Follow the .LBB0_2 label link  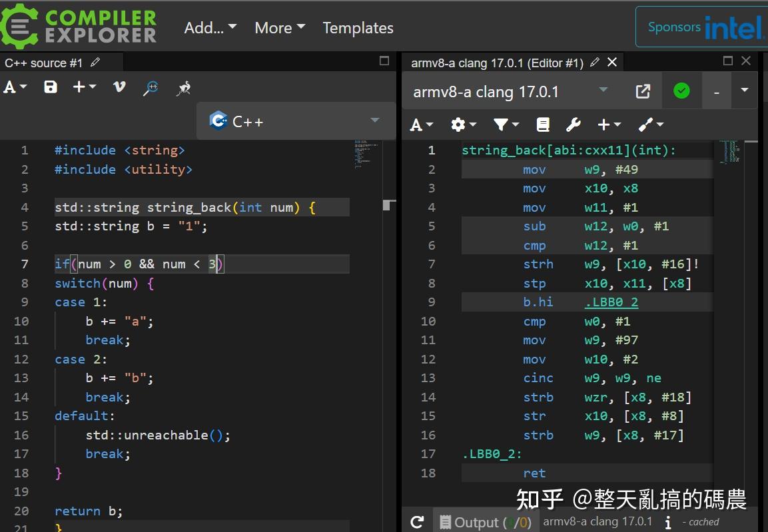coord(611,302)
